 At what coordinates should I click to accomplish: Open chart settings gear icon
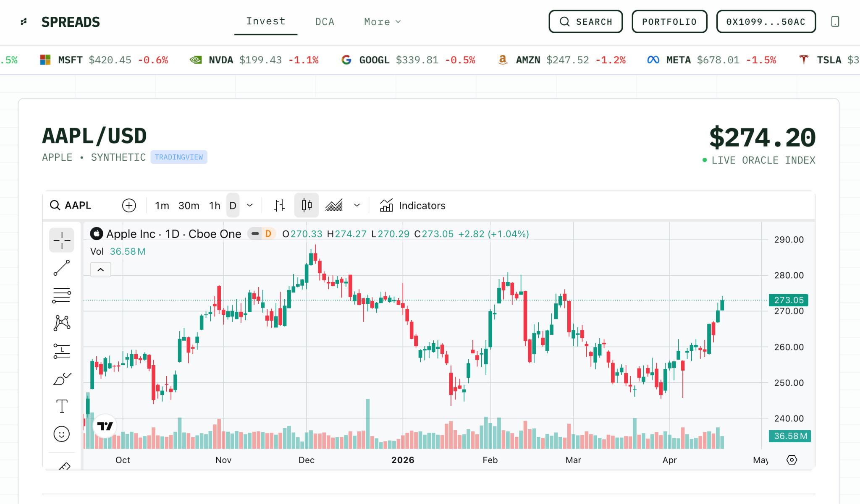pyautogui.click(x=792, y=460)
